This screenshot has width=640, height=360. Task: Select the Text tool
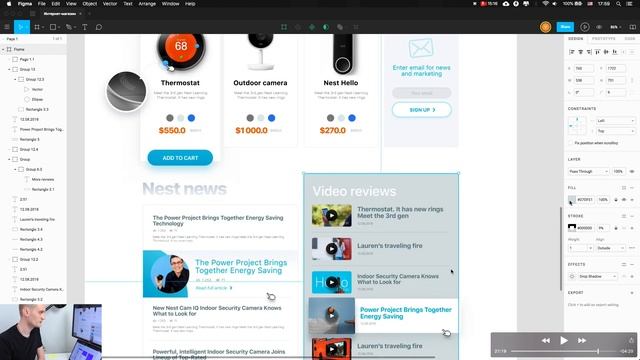pos(84,27)
